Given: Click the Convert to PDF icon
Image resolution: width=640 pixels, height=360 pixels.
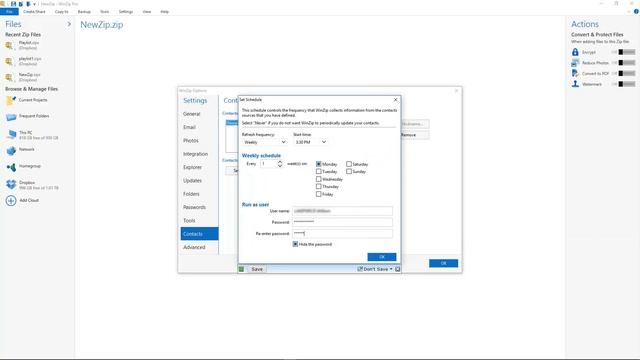Looking at the screenshot, I should 575,73.
